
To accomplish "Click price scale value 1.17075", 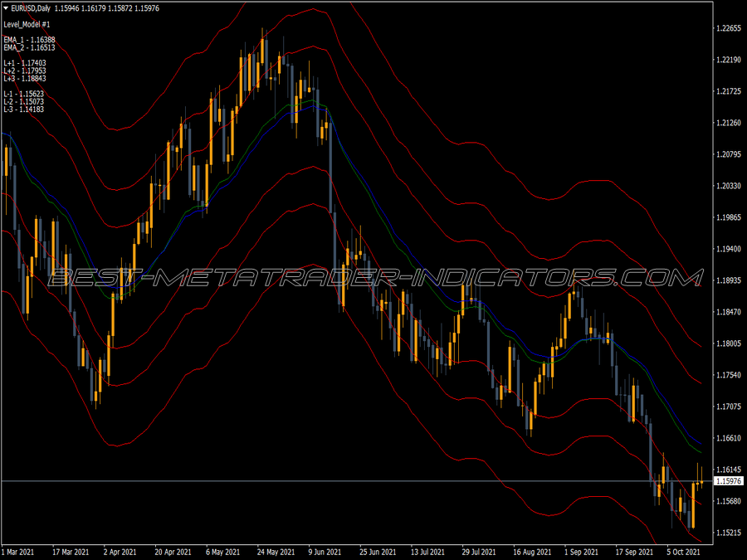I will 729,407.
